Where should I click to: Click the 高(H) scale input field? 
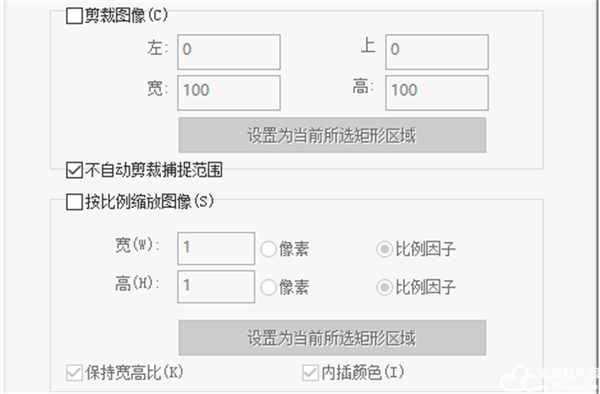[216, 287]
